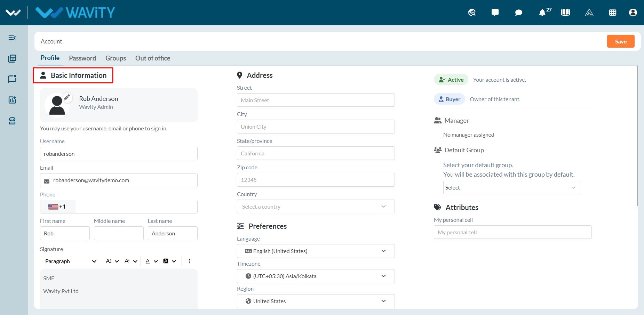Open the round chat bubble icon
The image size is (644, 315).
pos(518,13)
